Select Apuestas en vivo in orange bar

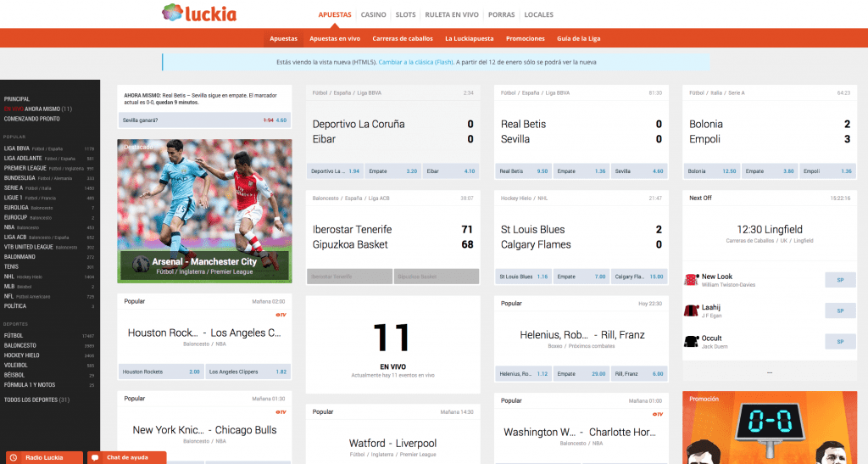[x=334, y=38]
